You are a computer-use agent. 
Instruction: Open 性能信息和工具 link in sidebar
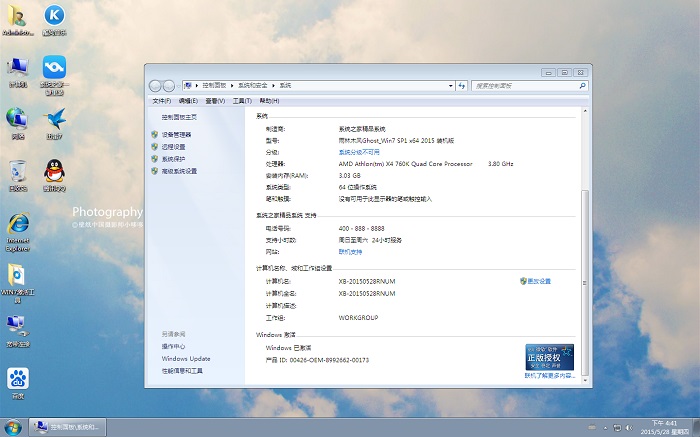(182, 370)
